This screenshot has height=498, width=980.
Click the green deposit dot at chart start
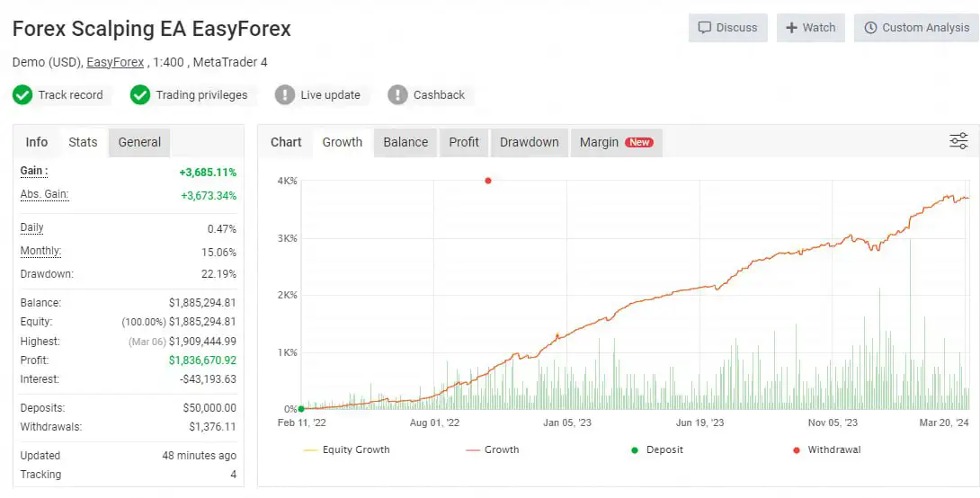(300, 409)
